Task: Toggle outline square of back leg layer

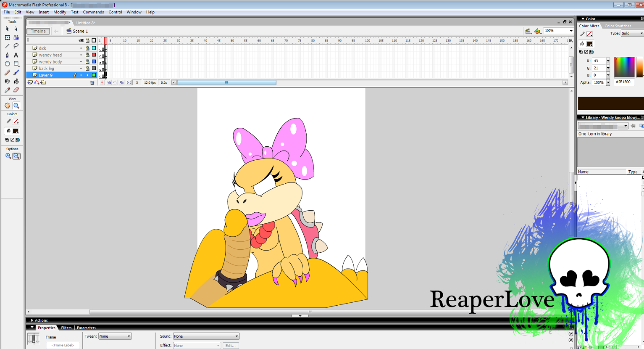Action: (94, 68)
